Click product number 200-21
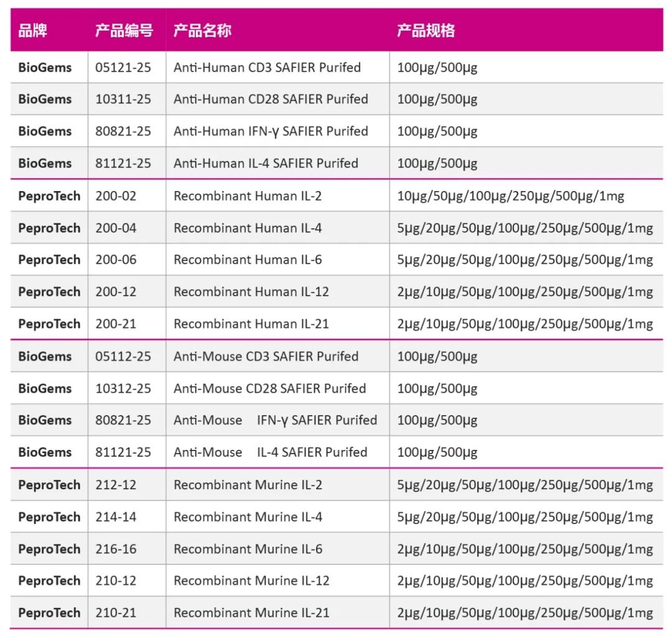672x641 pixels. [116, 324]
